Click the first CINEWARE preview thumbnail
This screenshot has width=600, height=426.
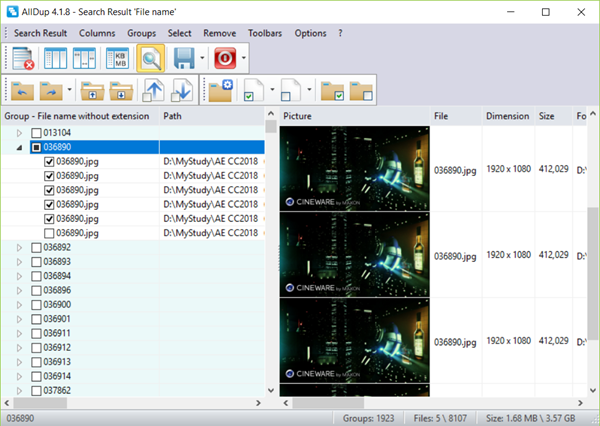pyautogui.click(x=355, y=168)
